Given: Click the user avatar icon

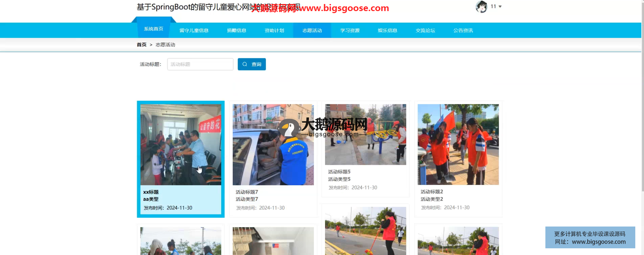Looking at the screenshot, I should pyautogui.click(x=481, y=7).
